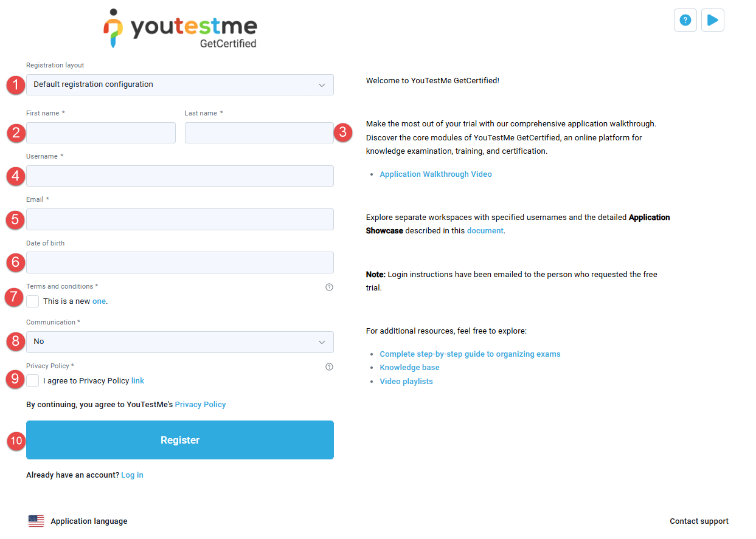
Task: Open the Video playlists link
Action: click(406, 382)
